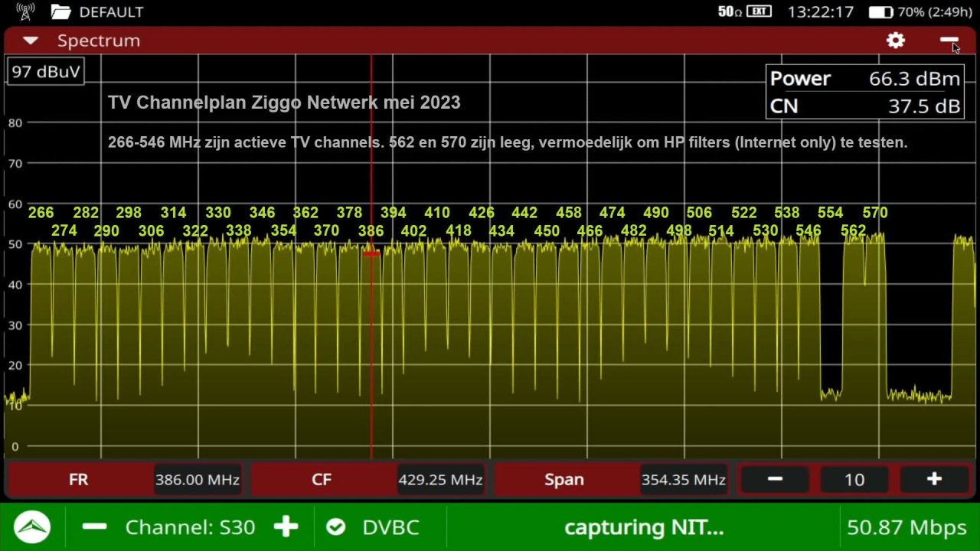The image size is (980, 551).
Task: Decrease the dB per division value
Action: (x=775, y=480)
